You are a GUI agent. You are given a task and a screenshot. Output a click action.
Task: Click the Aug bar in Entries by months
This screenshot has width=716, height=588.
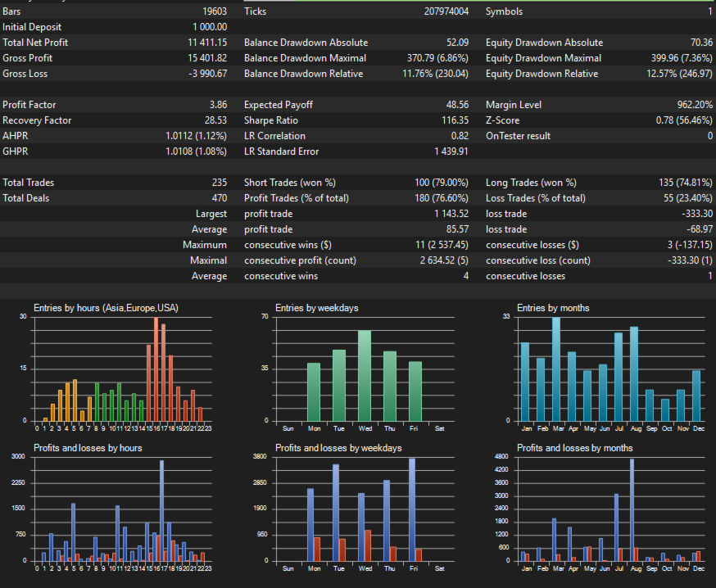coord(634,374)
